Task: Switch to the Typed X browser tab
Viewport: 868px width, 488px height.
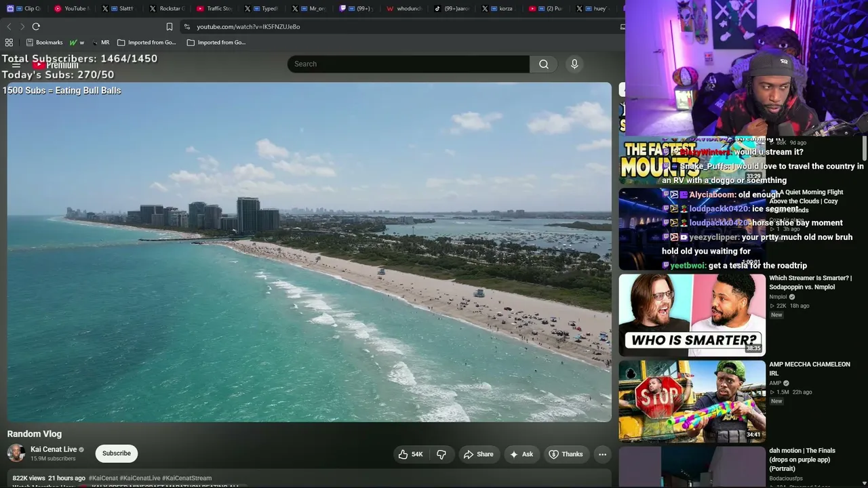Action: click(261, 9)
